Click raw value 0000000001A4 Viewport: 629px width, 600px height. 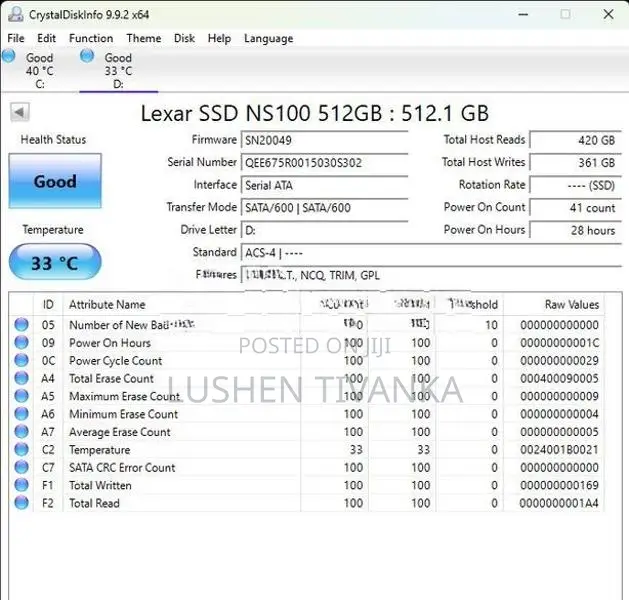click(x=559, y=503)
